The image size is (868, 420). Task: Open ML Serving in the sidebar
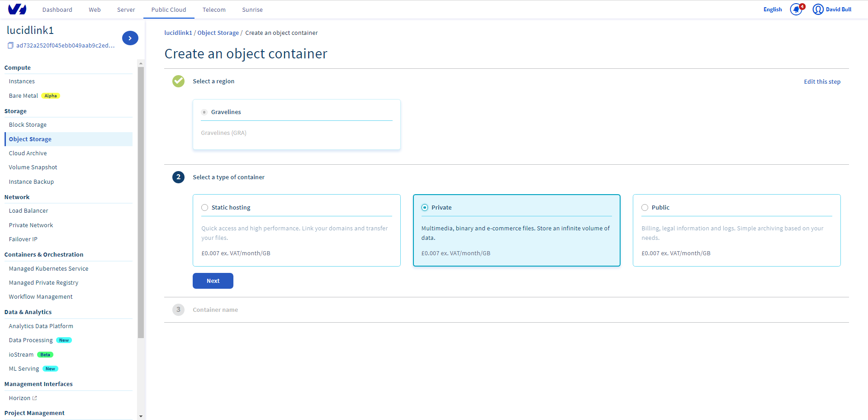point(24,369)
